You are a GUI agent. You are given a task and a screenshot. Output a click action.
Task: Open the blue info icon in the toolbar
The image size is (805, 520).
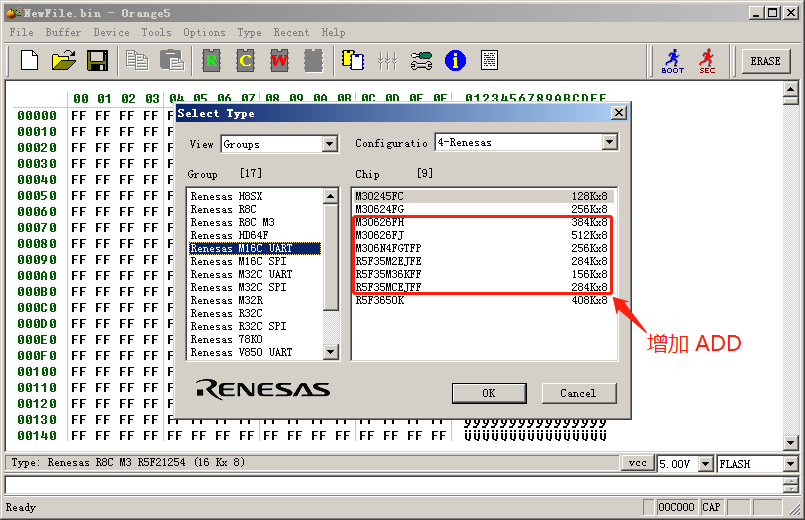click(455, 60)
